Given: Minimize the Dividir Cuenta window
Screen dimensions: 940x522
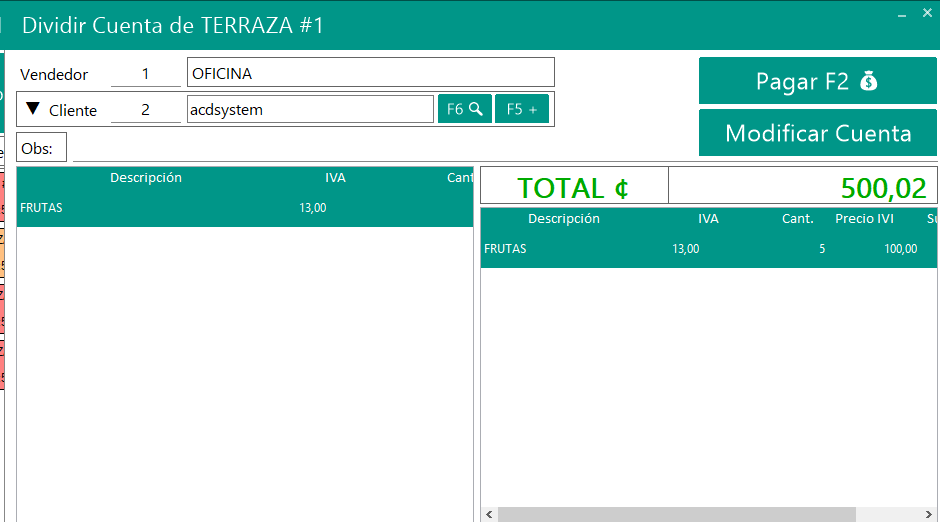Looking at the screenshot, I should [x=901, y=13].
